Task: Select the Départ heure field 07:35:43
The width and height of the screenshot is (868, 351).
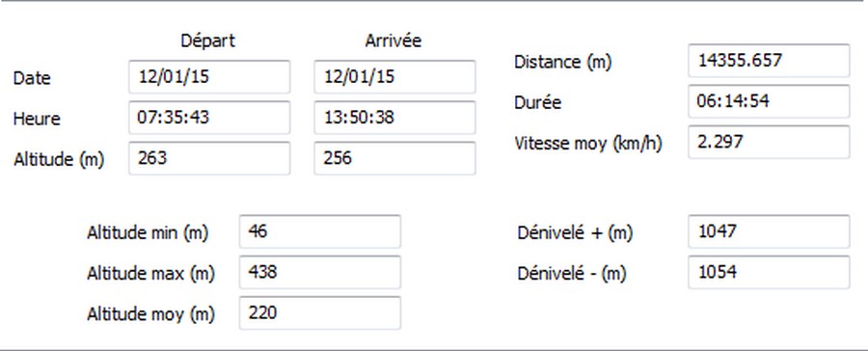Action: click(209, 118)
